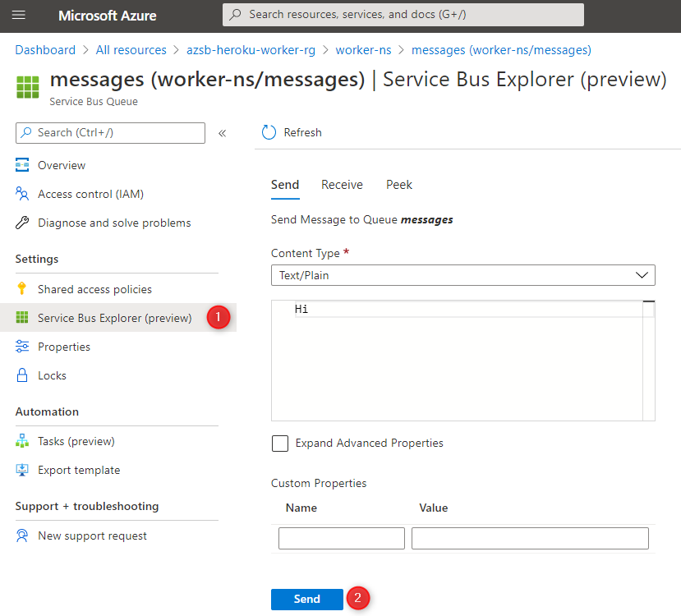This screenshot has width=681, height=616.
Task: Open Properties settings page
Action: 64,347
